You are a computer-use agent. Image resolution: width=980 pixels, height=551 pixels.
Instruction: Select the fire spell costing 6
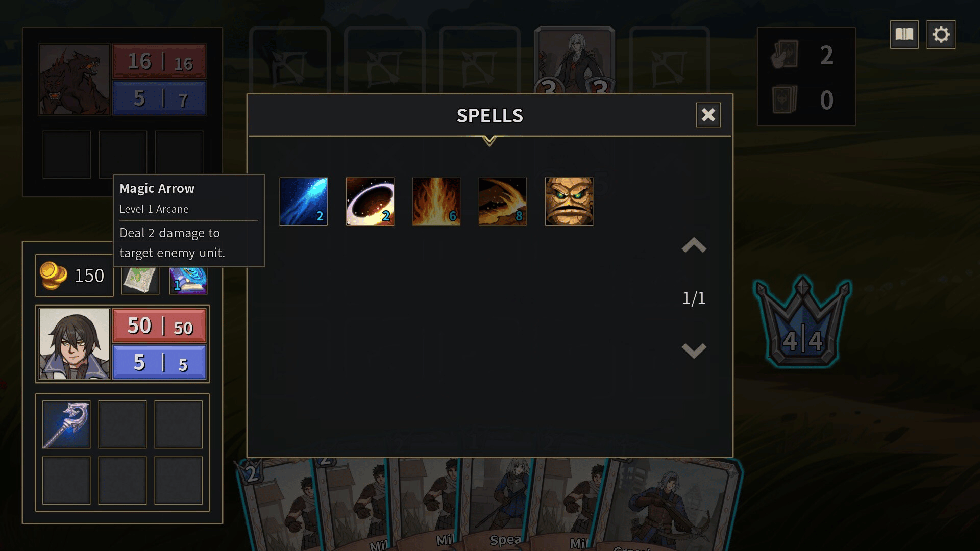436,201
